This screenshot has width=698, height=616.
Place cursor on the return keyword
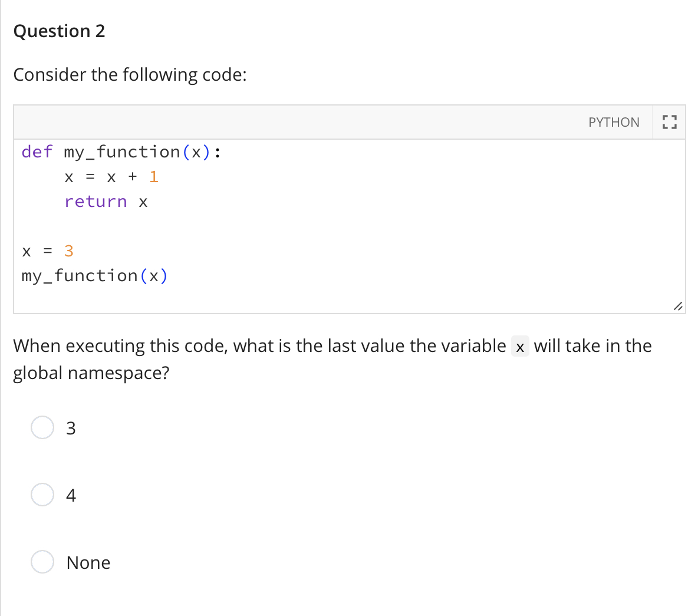click(96, 202)
